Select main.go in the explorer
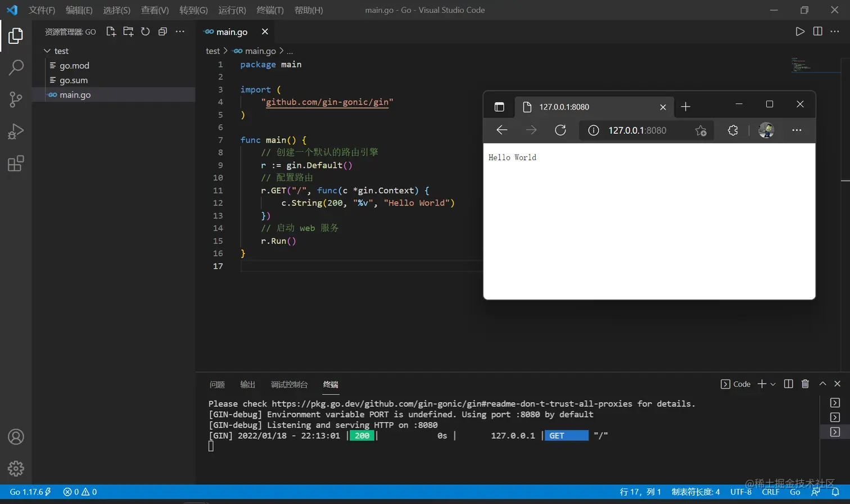This screenshot has height=504, width=850. [x=114, y=94]
